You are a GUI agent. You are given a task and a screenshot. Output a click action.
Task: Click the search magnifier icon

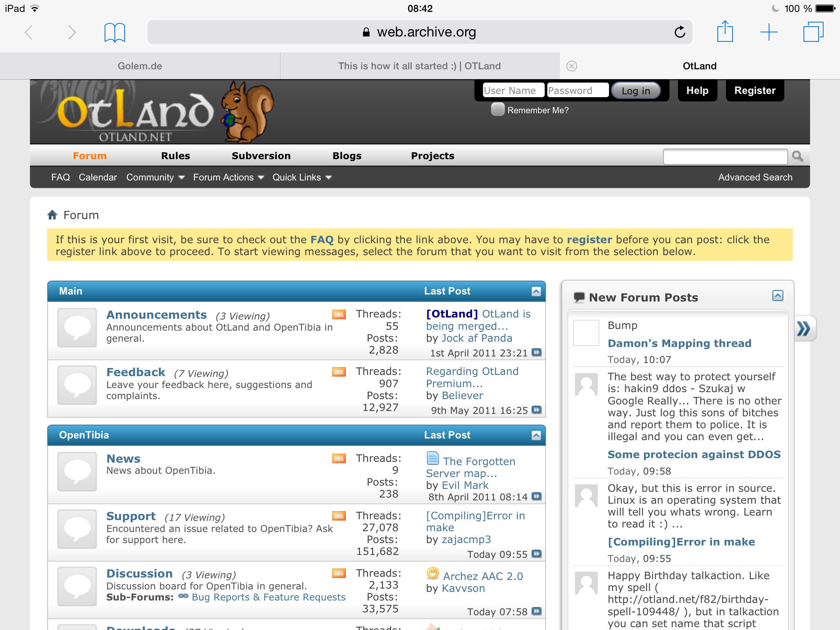point(798,156)
